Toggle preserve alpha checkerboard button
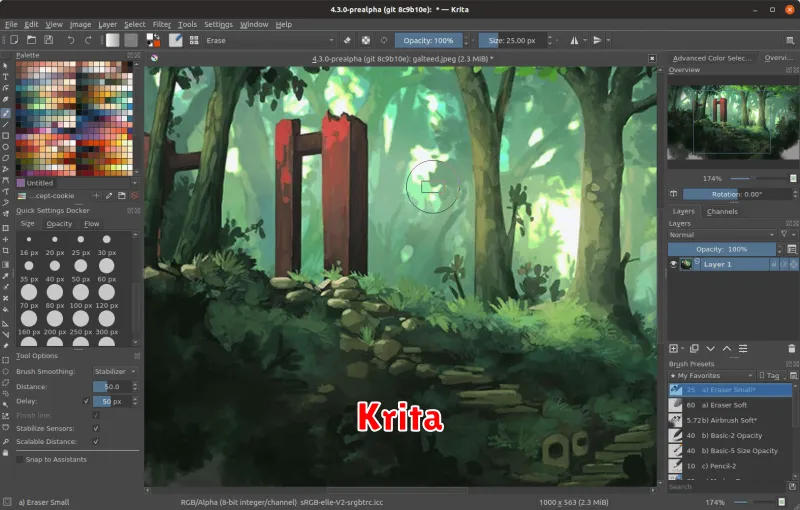This screenshot has height=510, width=800. 366,40
